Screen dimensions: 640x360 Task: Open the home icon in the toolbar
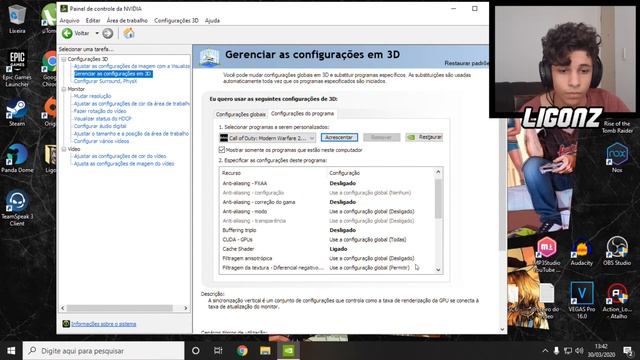[129, 33]
